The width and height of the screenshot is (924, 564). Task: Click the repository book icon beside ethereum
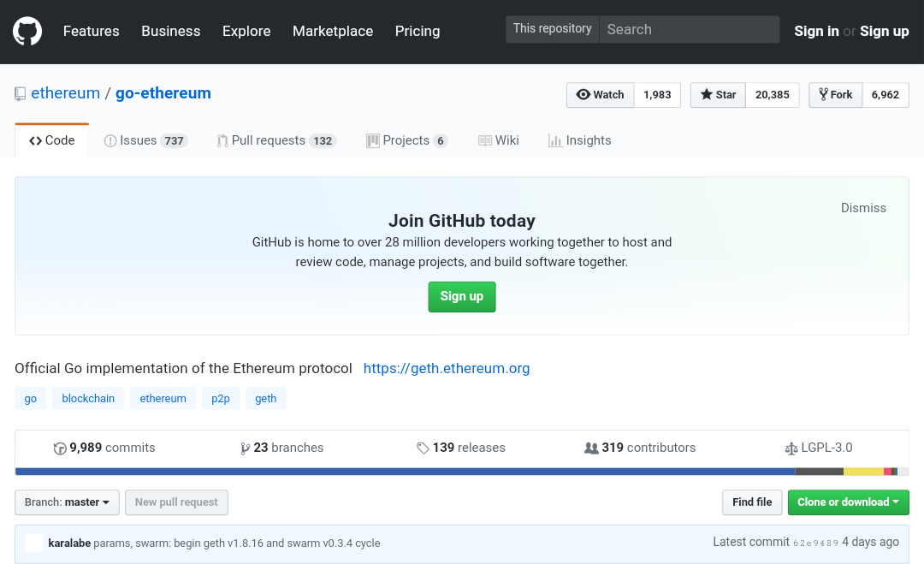pyautogui.click(x=20, y=94)
